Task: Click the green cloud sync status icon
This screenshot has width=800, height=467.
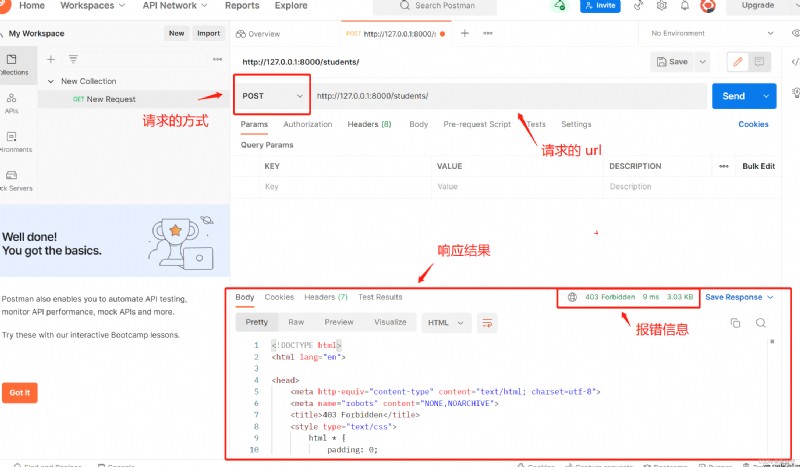Action: point(560,6)
